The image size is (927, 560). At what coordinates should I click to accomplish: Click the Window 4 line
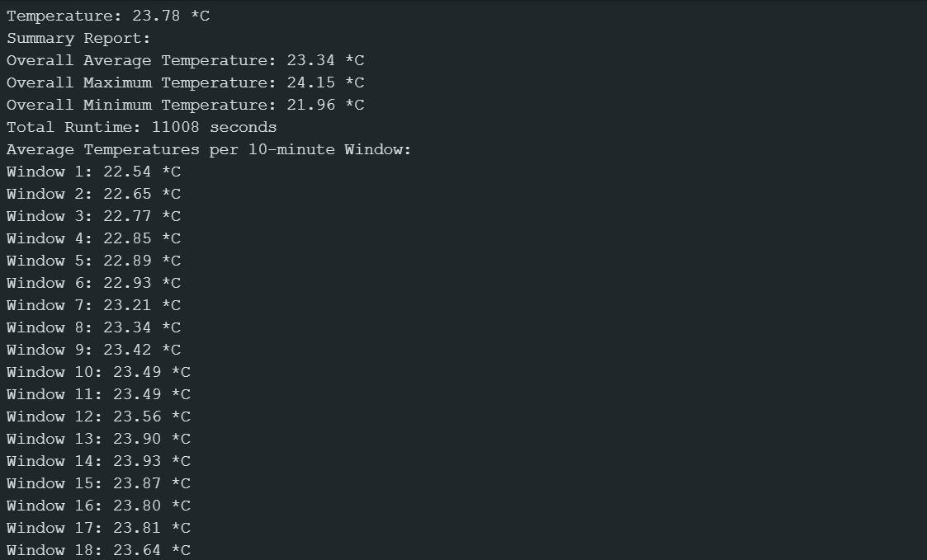click(x=93, y=238)
